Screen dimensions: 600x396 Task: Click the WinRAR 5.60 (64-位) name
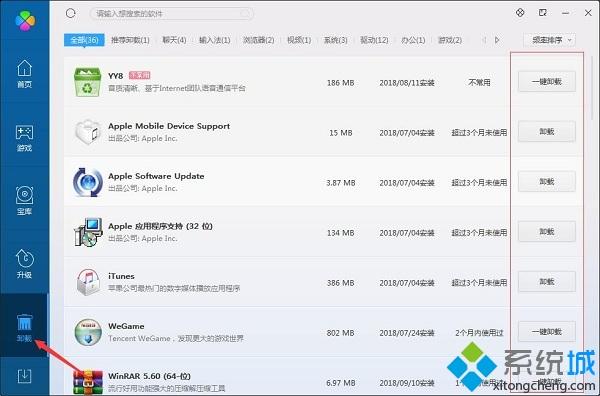pos(149,376)
